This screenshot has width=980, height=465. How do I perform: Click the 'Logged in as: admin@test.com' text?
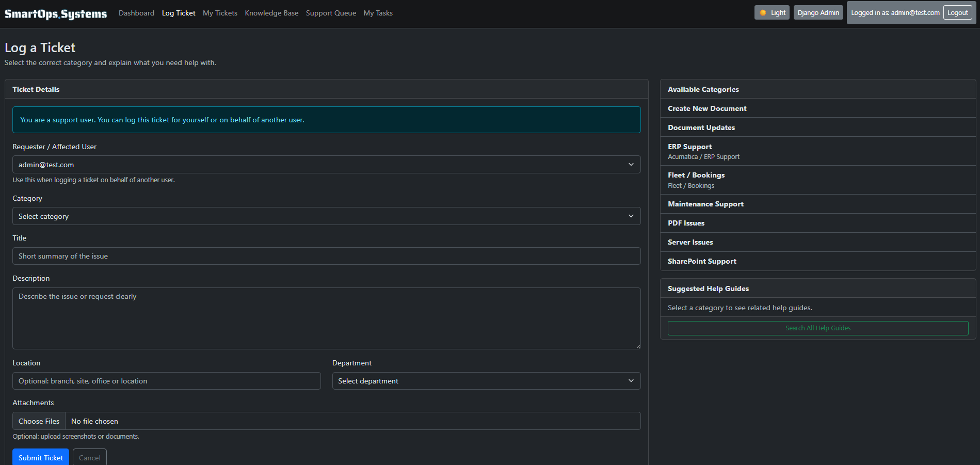pos(895,13)
